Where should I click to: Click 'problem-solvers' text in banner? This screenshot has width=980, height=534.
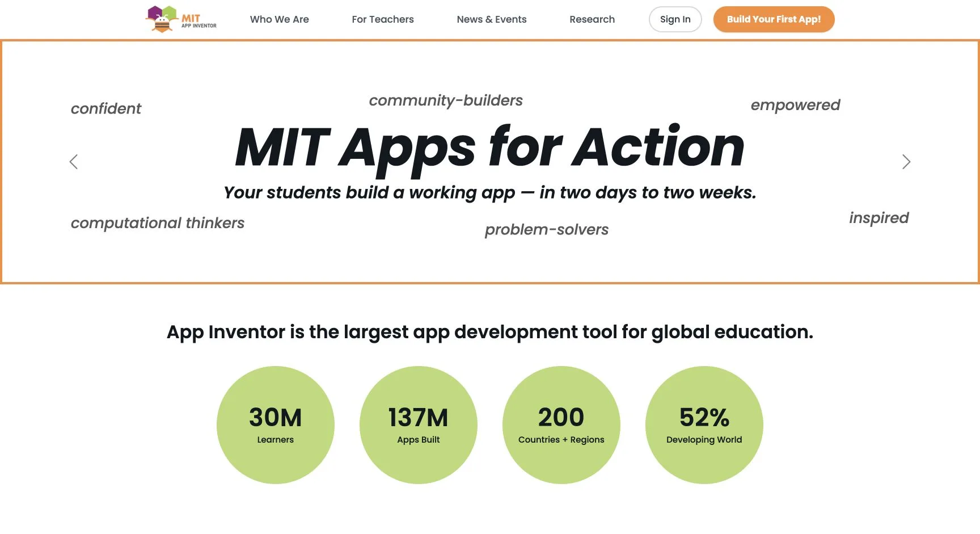tap(547, 230)
